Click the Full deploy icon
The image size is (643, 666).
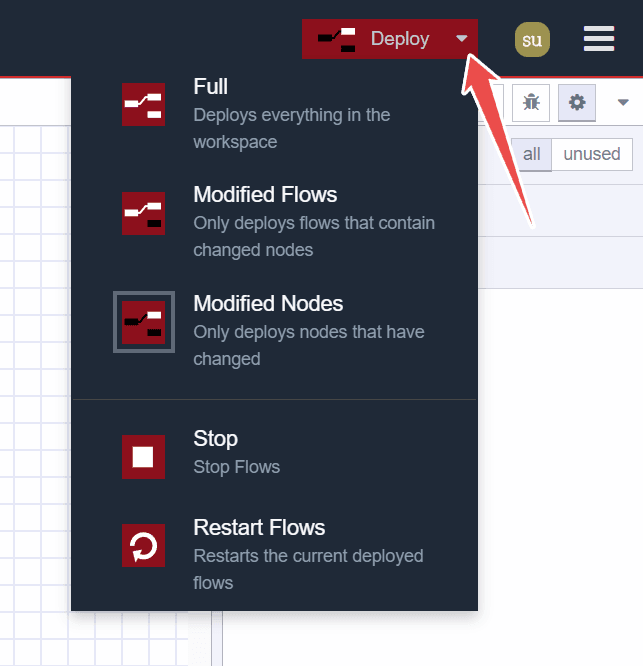tap(143, 104)
